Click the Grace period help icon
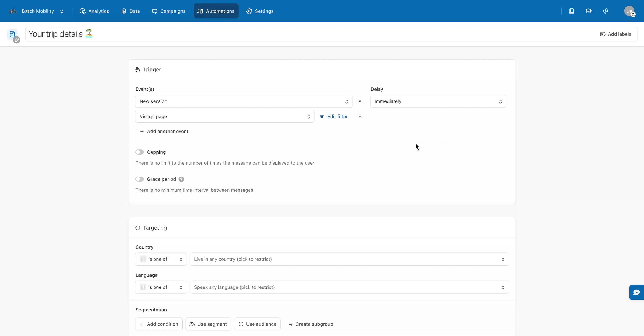The image size is (644, 336). point(181,179)
